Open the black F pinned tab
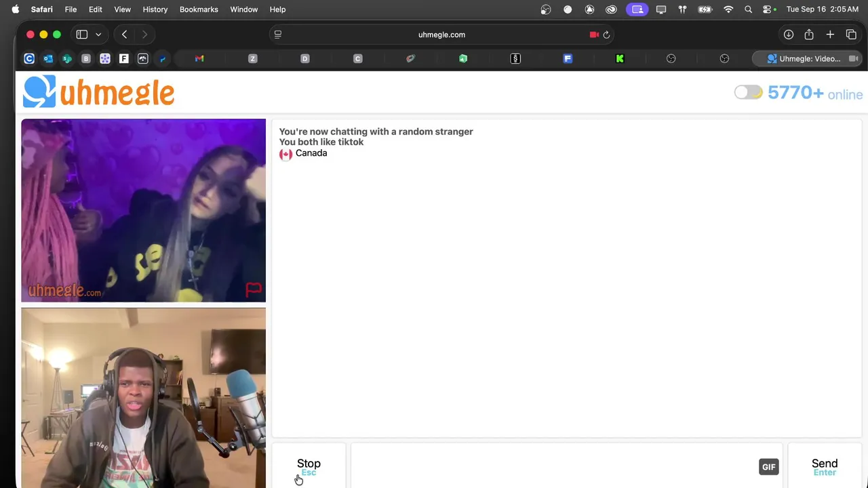 pyautogui.click(x=124, y=59)
